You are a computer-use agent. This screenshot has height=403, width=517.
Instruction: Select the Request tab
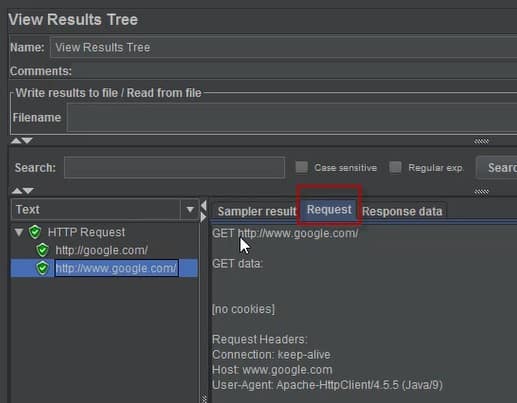pos(329,210)
